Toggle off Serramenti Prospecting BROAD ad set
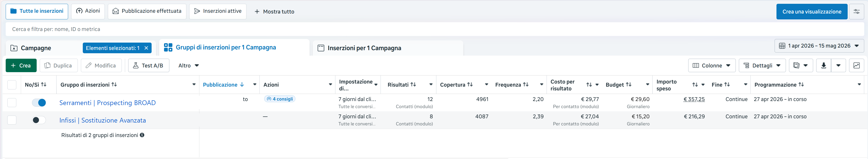Image resolution: width=868 pixels, height=159 pixels. [x=39, y=102]
